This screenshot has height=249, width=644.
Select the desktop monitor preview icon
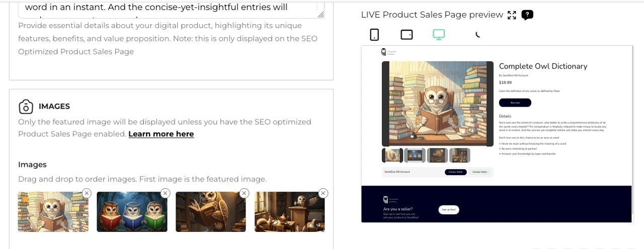tap(439, 34)
